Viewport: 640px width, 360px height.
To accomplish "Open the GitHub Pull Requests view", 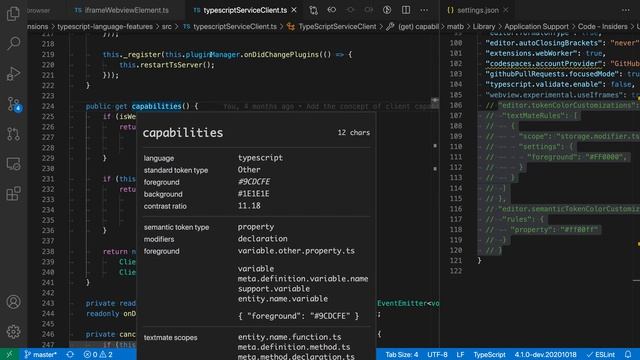I will pyautogui.click(x=13, y=134).
